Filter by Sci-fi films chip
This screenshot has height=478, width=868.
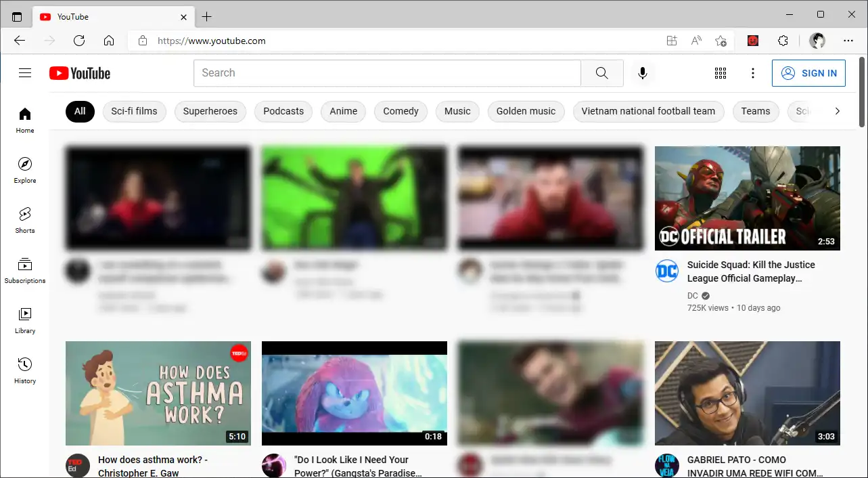tap(134, 111)
